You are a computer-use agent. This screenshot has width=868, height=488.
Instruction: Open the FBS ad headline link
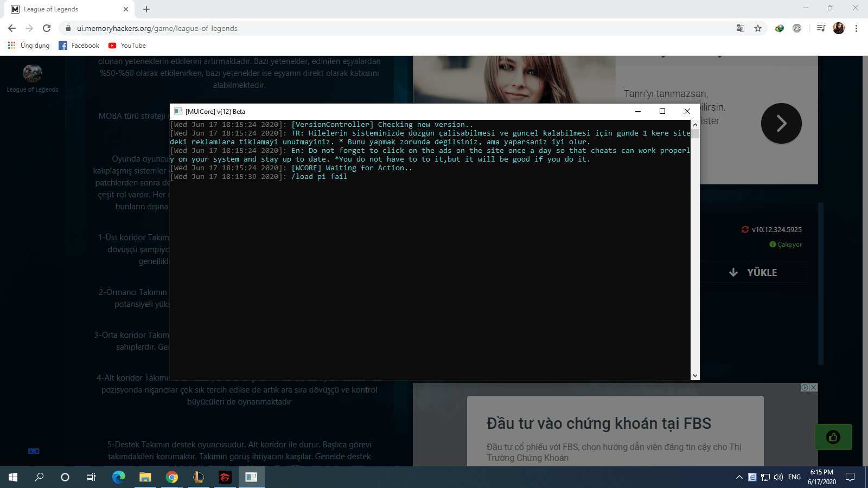point(598,423)
